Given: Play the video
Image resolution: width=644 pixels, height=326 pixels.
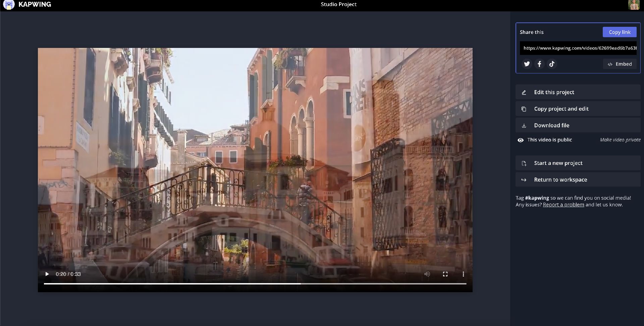Looking at the screenshot, I should click(47, 274).
